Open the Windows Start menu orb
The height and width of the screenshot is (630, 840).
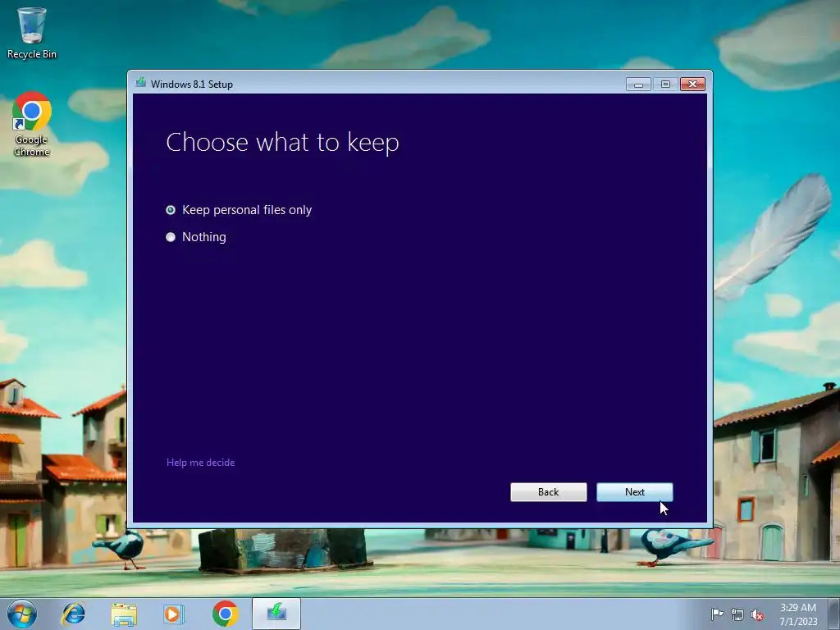pyautogui.click(x=22, y=614)
